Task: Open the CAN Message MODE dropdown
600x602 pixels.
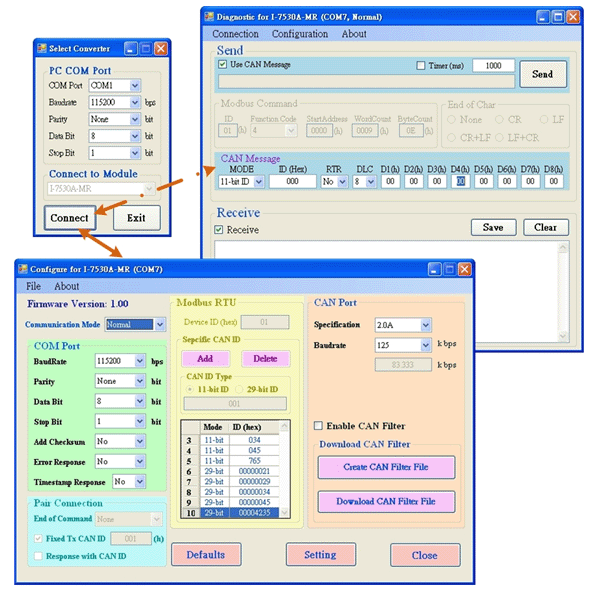Action: 259,181
